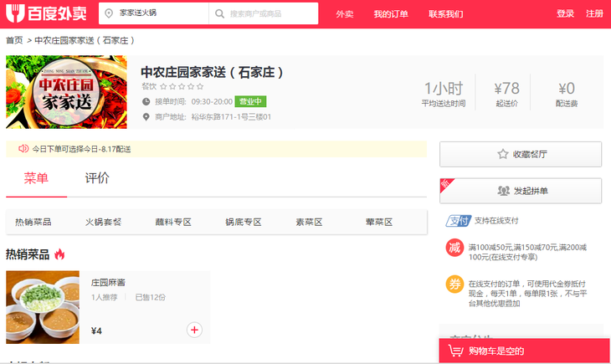Click the magnifier search icon
611x364 pixels.
[219, 13]
